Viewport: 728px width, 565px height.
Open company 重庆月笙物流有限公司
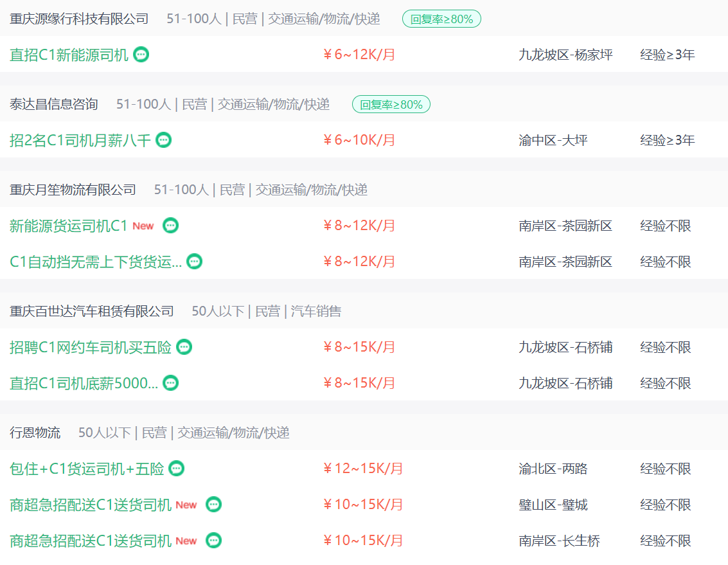(73, 190)
